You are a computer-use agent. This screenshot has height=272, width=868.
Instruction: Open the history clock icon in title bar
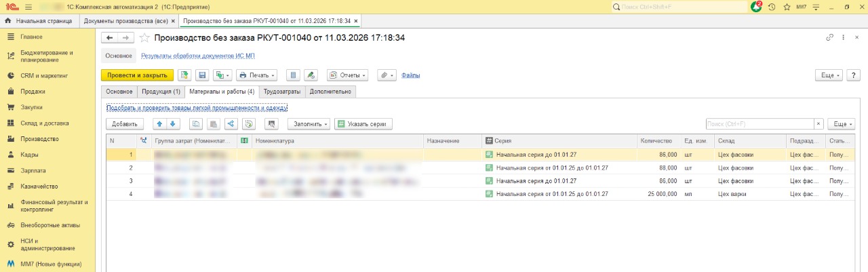pyautogui.click(x=772, y=7)
